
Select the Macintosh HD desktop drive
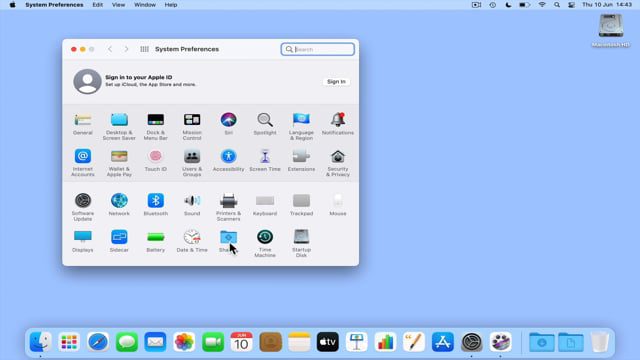tap(611, 30)
